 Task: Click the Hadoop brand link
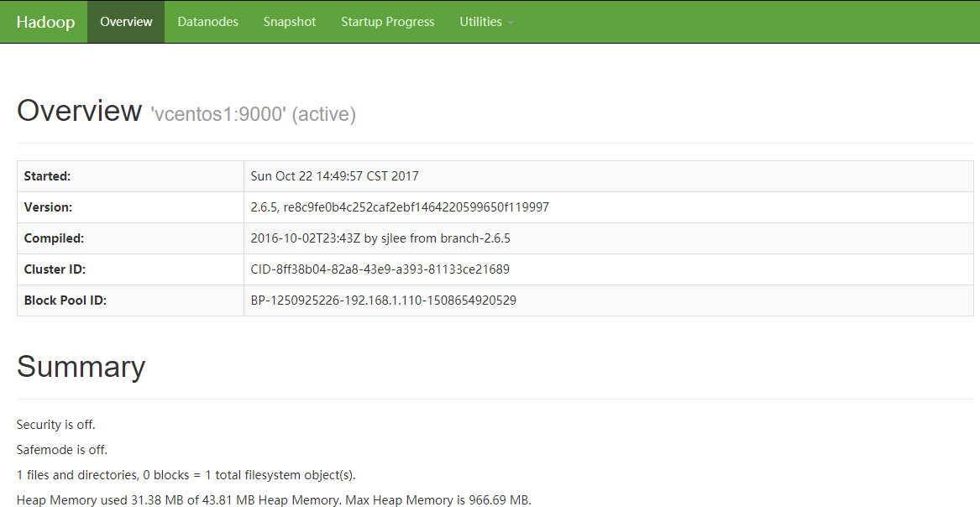click(45, 22)
